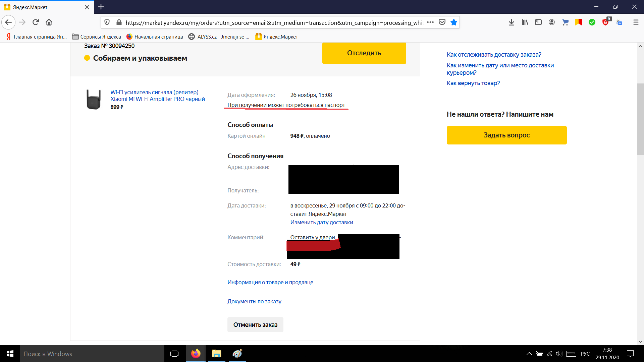Save page to Pocket icon

442,22
